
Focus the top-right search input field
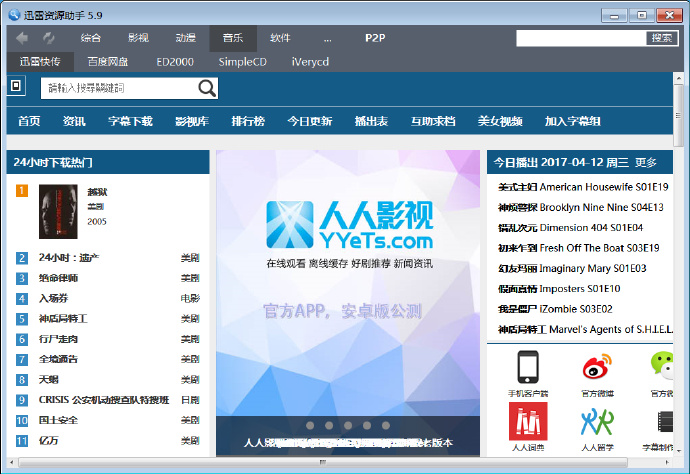pos(581,38)
